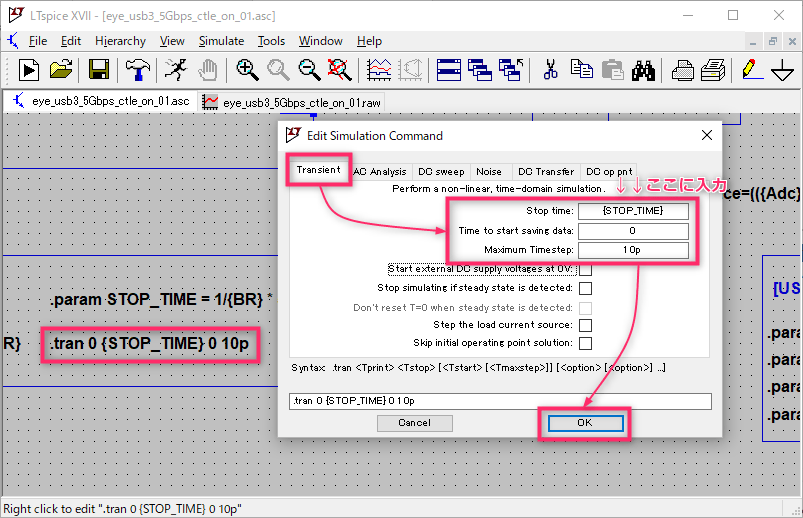
Task: Minimize the inner document window
Action: (x=753, y=42)
